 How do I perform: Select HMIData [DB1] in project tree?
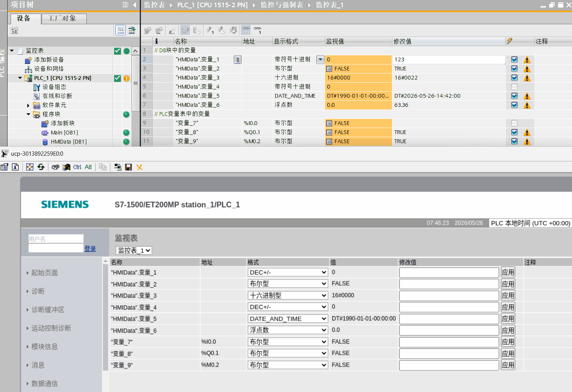[69, 142]
